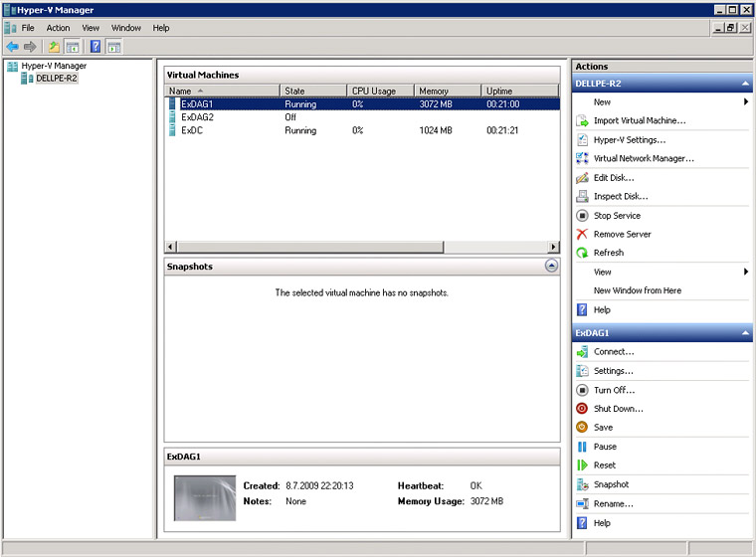Click the Up one level folder icon

54,47
